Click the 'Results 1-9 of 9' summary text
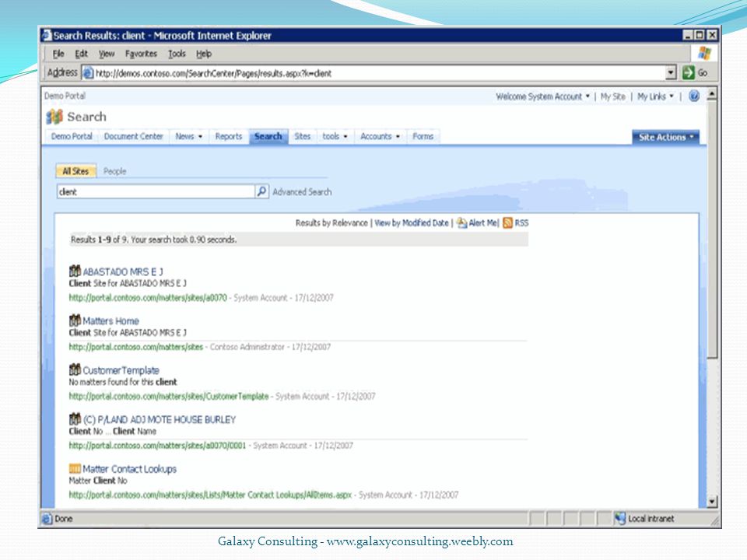Viewport: 747px width, 560px height. click(153, 240)
